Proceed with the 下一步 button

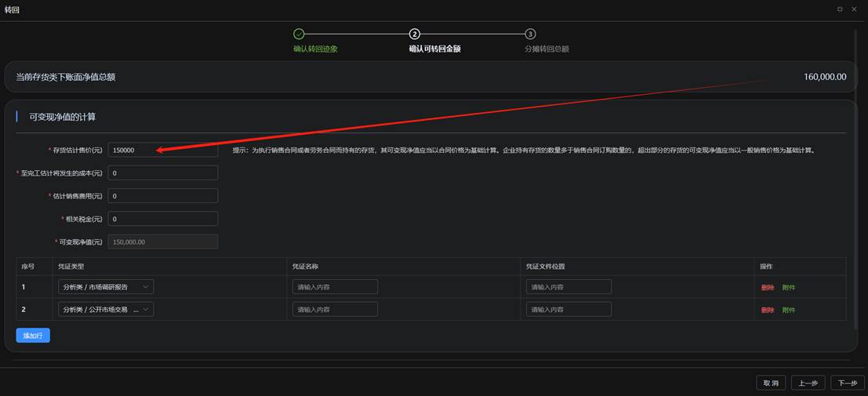point(847,383)
